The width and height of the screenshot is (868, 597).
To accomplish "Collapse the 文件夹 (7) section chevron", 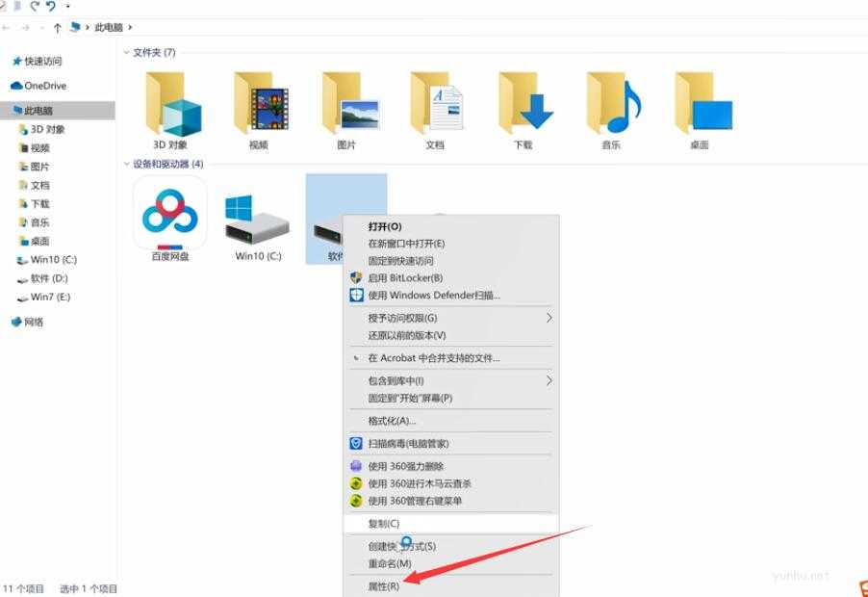I will (x=127, y=53).
